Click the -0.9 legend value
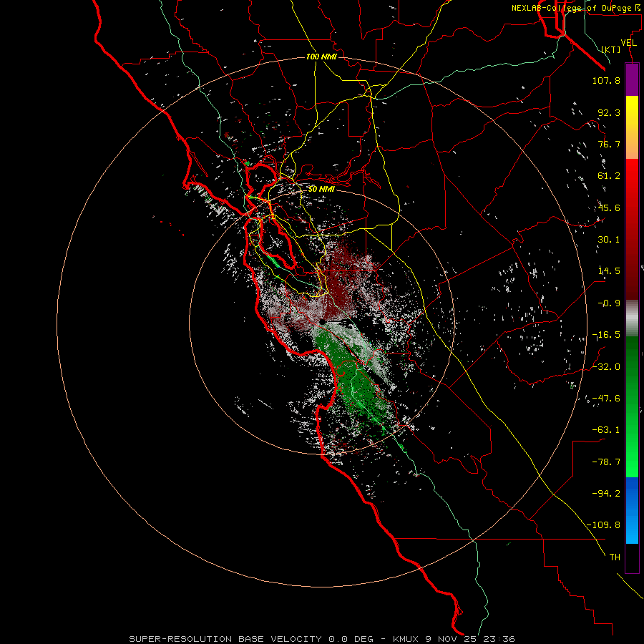The width and height of the screenshot is (644, 644). (609, 303)
